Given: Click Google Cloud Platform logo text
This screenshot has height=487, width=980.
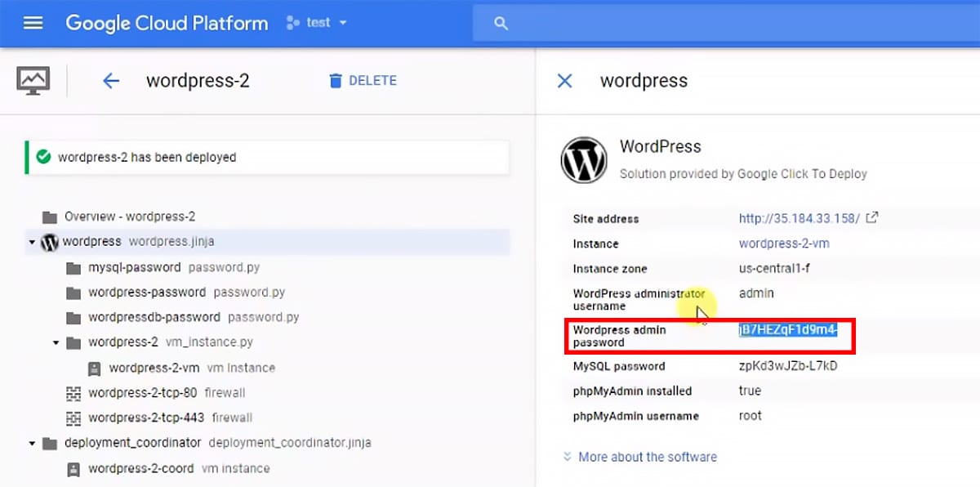Looking at the screenshot, I should [167, 23].
